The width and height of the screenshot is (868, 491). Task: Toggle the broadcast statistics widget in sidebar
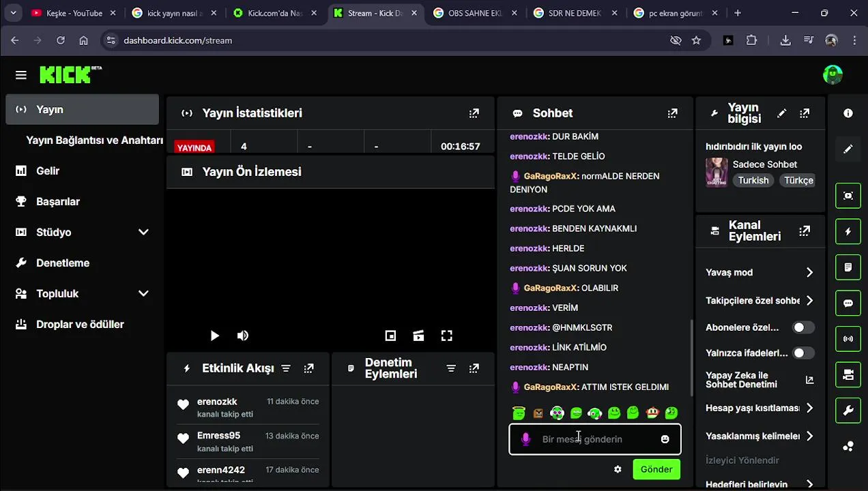(848, 339)
